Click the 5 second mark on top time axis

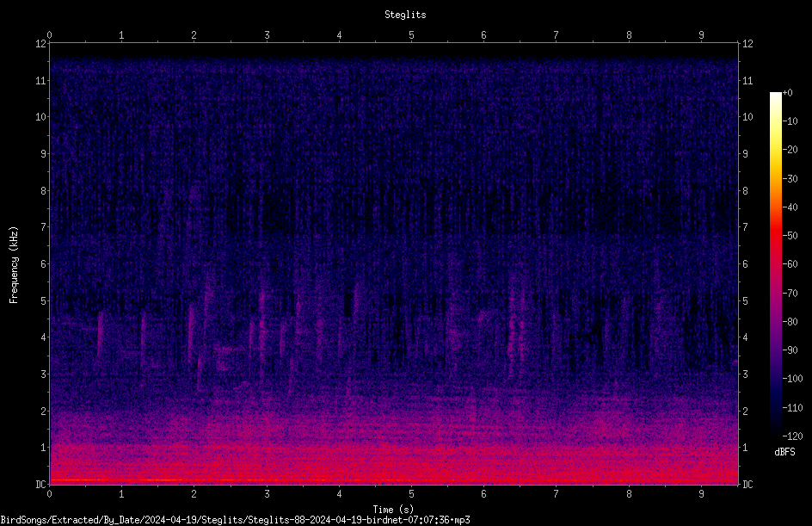pos(411,35)
